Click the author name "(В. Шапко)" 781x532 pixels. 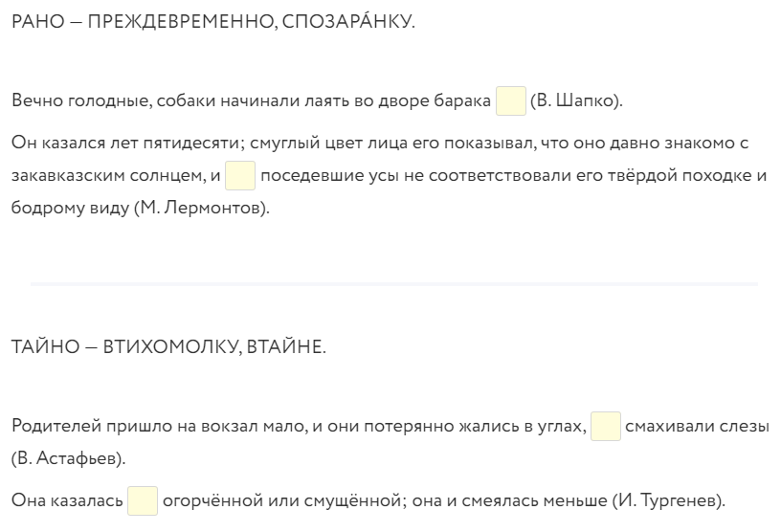click(x=576, y=100)
